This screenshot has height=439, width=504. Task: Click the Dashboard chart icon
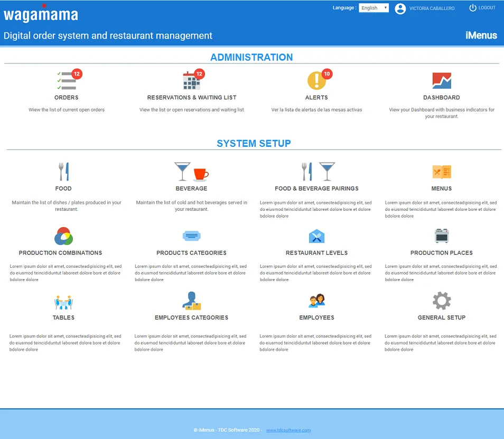click(441, 81)
